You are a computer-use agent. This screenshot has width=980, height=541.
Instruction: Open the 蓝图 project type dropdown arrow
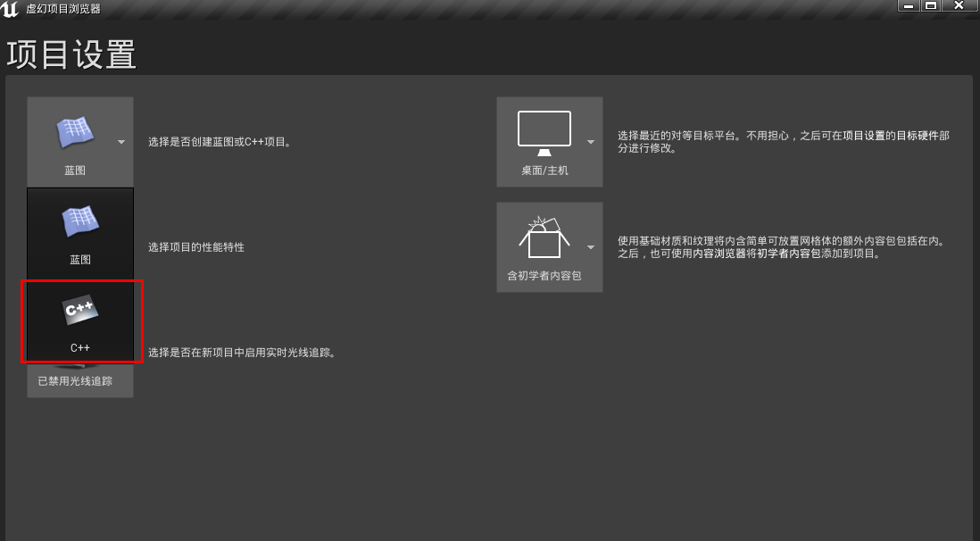click(121, 142)
